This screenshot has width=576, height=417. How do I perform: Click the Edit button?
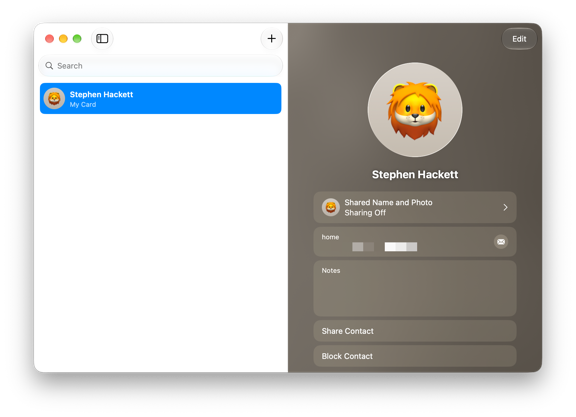coord(519,39)
